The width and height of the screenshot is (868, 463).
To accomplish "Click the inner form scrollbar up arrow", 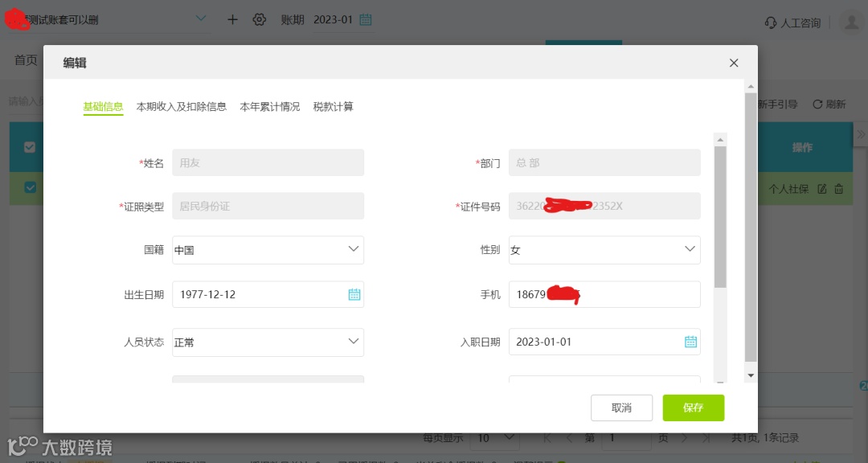I will pos(720,140).
